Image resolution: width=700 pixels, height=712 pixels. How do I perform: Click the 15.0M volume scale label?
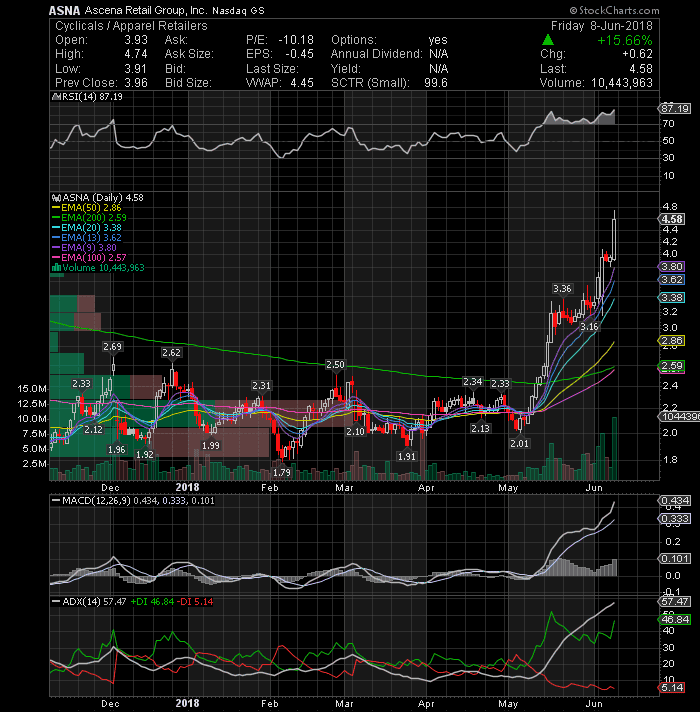pos(32,389)
